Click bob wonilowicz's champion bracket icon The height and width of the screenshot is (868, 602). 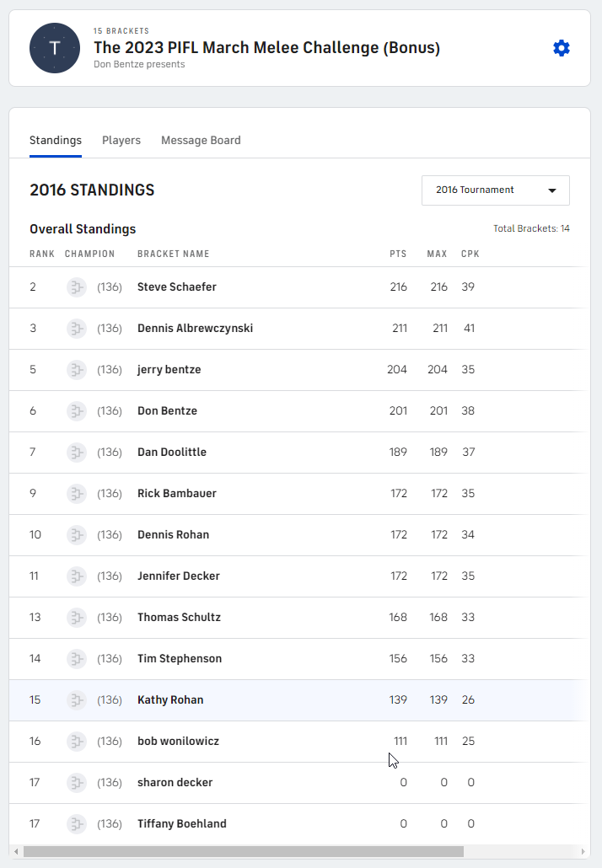pos(77,742)
